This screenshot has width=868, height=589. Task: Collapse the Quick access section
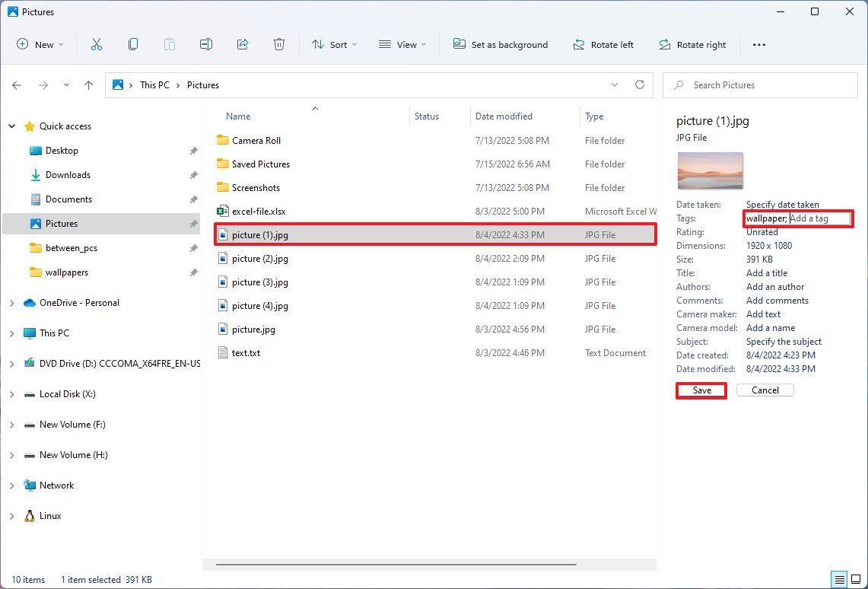tap(11, 126)
